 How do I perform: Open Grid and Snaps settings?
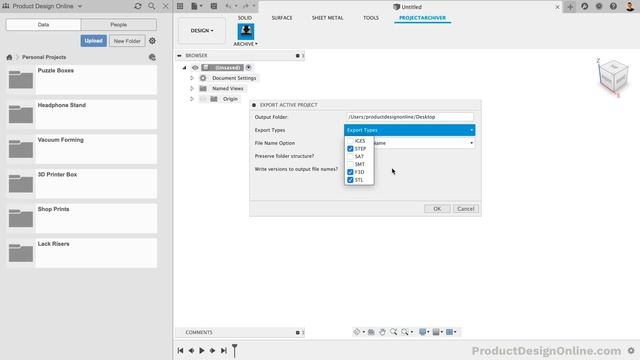click(436, 332)
